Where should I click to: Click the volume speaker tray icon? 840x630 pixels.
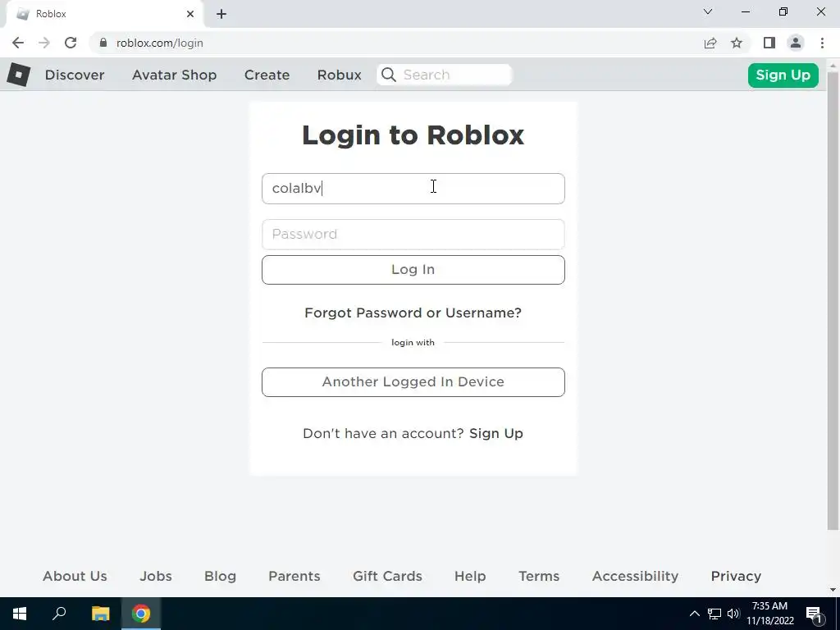pyautogui.click(x=733, y=614)
